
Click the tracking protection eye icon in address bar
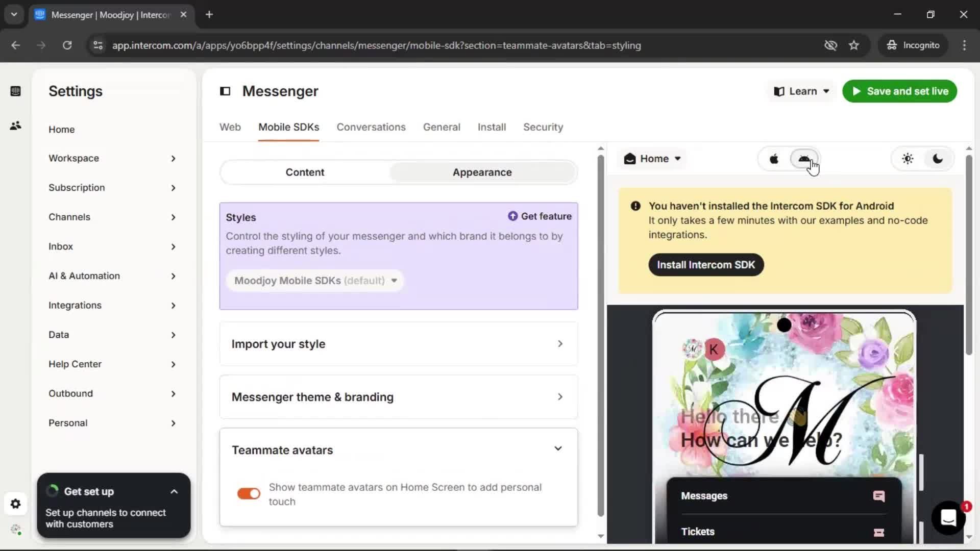[830, 45]
